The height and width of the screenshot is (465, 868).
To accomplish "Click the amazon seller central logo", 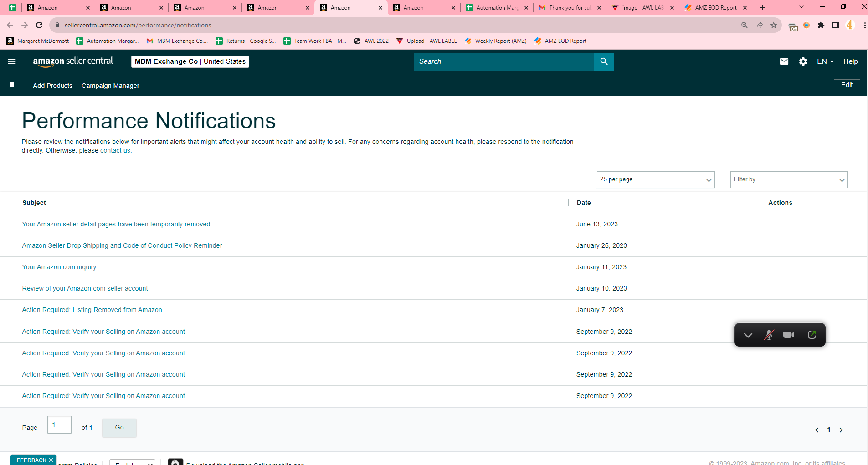I will pos(73,61).
